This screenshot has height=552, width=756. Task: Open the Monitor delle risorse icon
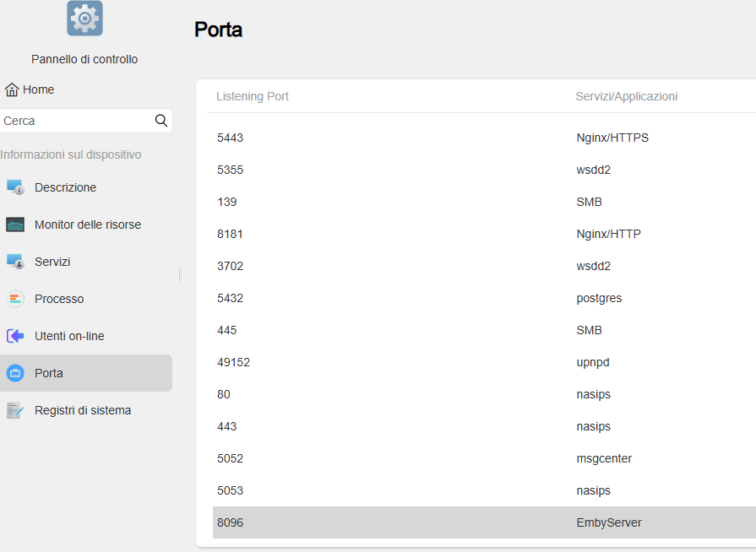[15, 225]
